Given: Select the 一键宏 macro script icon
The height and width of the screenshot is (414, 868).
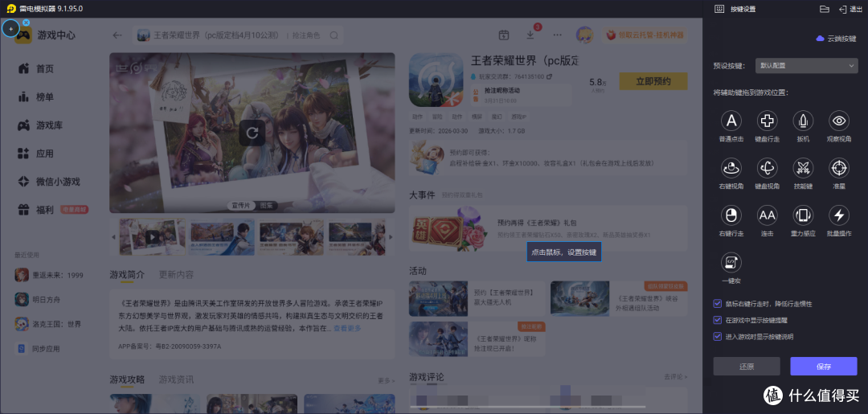Looking at the screenshot, I should point(731,262).
